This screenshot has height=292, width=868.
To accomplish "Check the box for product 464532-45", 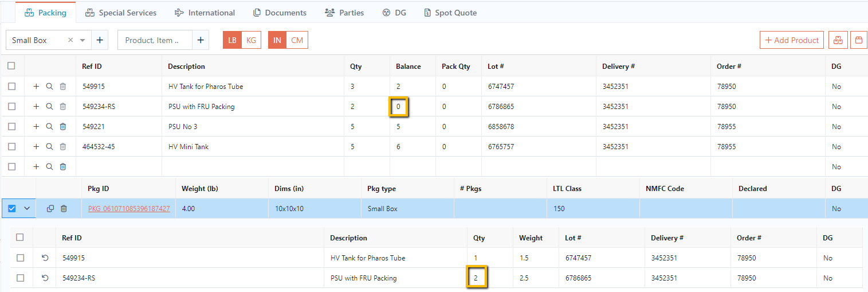I will point(11,146).
